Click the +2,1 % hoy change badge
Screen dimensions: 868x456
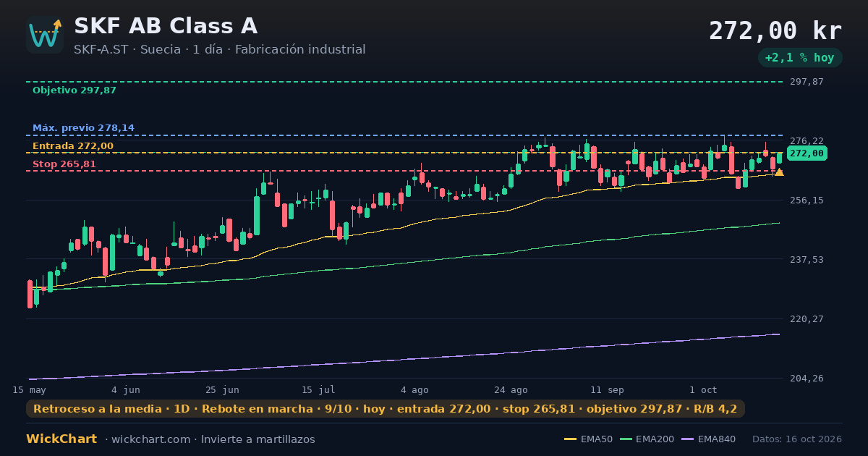coord(800,57)
